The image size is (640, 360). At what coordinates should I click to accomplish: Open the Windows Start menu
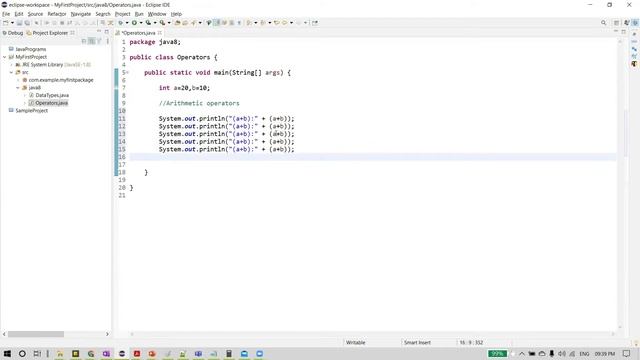(7, 353)
